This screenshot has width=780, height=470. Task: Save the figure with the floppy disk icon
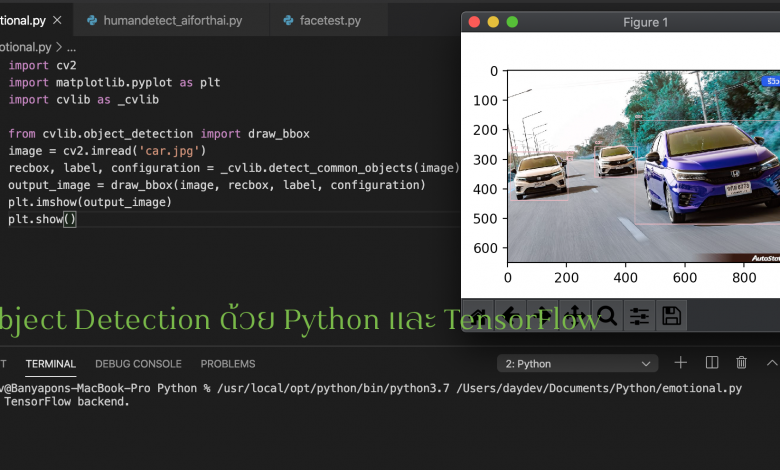tap(672, 316)
